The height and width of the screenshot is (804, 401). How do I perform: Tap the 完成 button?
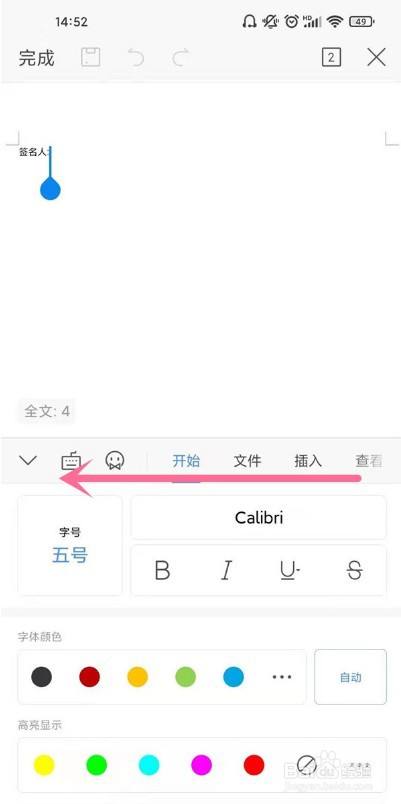coord(36,58)
